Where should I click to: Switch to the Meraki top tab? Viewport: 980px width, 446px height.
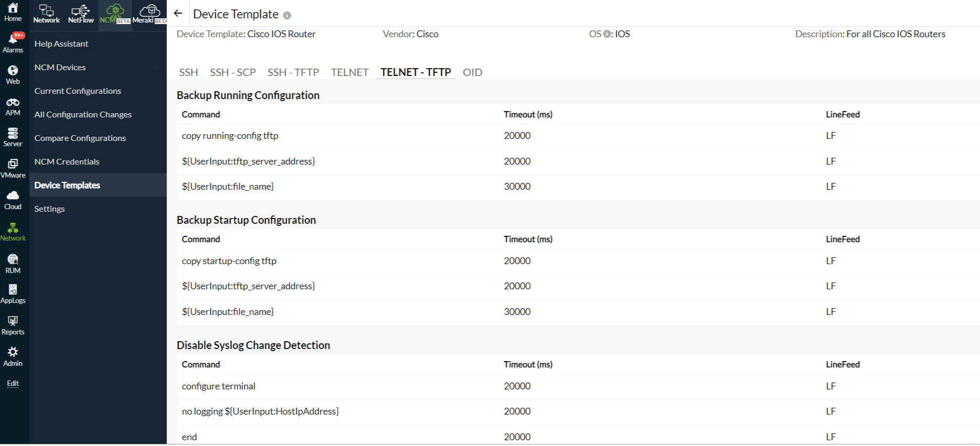point(149,14)
